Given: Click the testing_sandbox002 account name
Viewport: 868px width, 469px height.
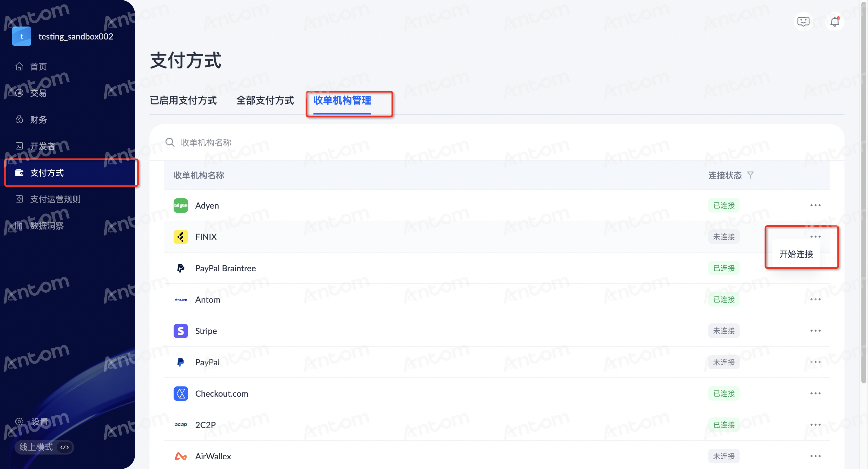Looking at the screenshot, I should pyautogui.click(x=76, y=36).
